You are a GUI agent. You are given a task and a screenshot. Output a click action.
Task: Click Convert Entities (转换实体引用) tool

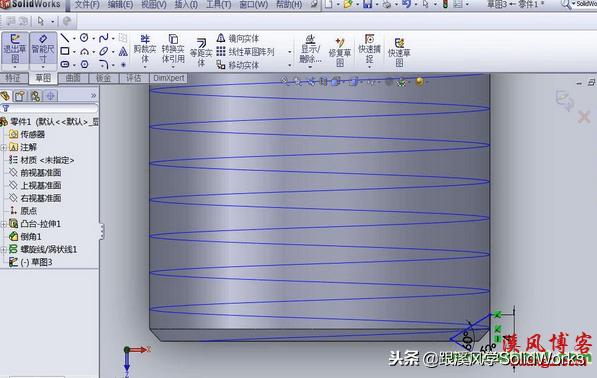(x=173, y=48)
